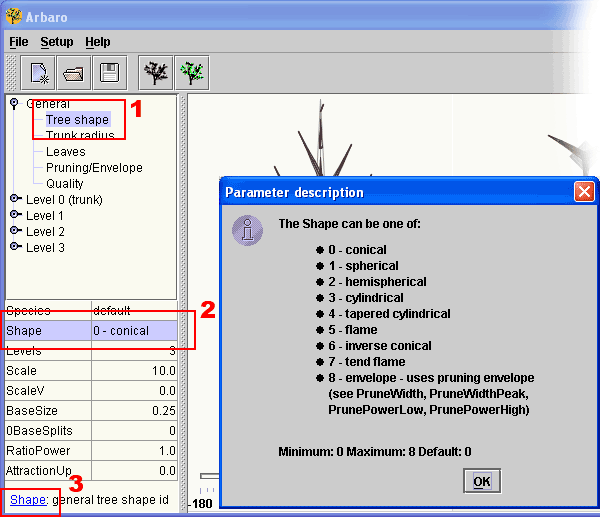Select Pruning/Envelope in the tree
This screenshot has width=600, height=517.
(x=94, y=168)
